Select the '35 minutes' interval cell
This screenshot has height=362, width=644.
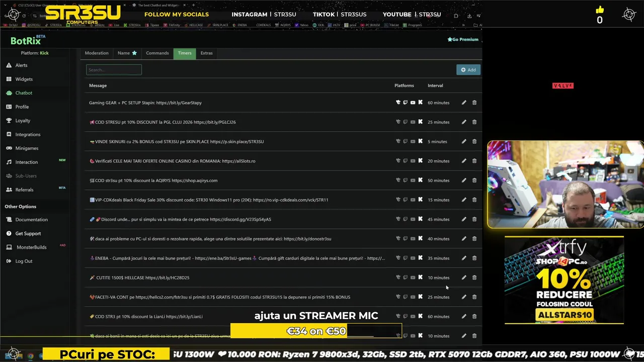click(438, 258)
